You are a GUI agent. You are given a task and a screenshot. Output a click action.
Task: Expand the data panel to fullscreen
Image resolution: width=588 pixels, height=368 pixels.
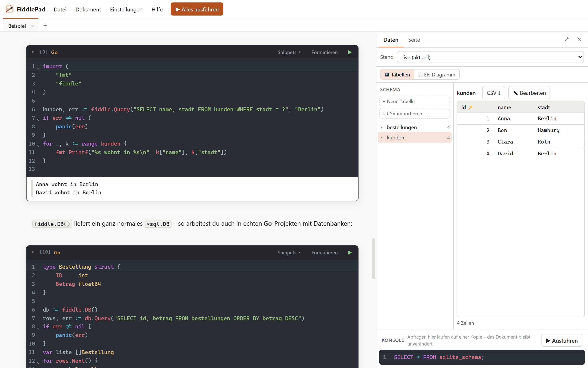pyautogui.click(x=567, y=39)
